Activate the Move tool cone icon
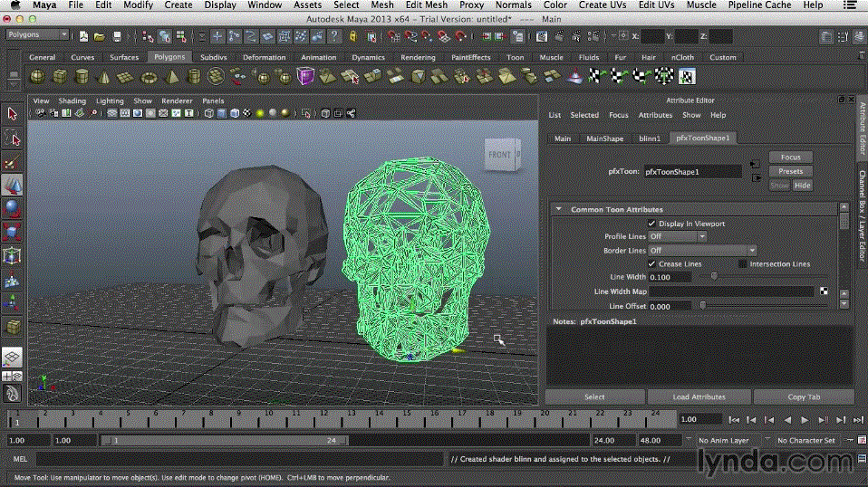Screen dimensions: 868x487 [x=12, y=186]
